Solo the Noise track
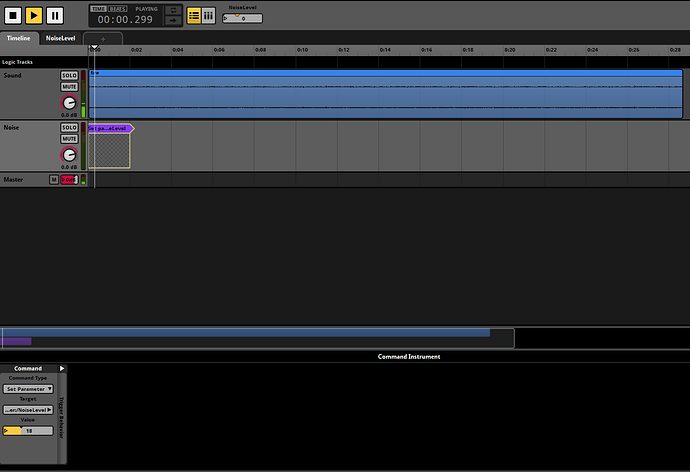690x472 pixels. click(69, 128)
